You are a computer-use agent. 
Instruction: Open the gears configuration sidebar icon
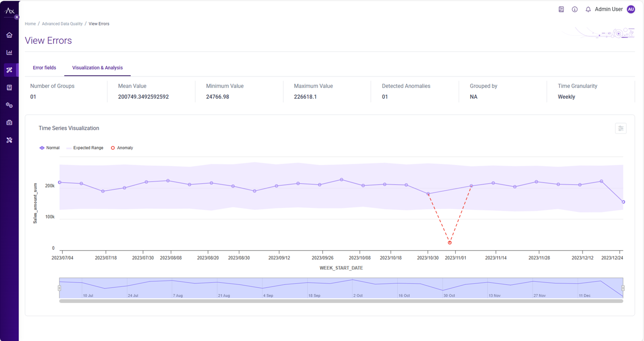coord(9,105)
